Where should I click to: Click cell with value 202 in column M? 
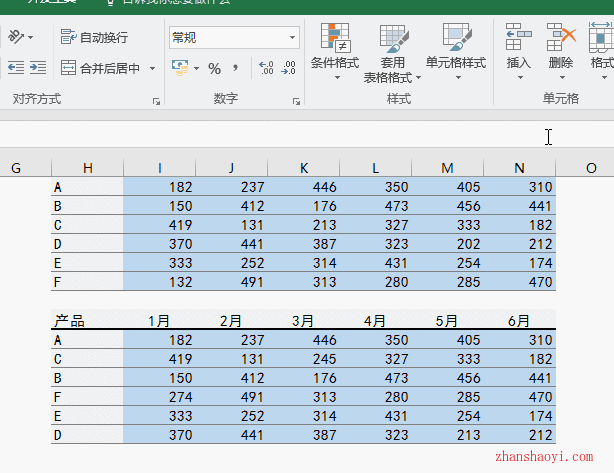click(448, 244)
